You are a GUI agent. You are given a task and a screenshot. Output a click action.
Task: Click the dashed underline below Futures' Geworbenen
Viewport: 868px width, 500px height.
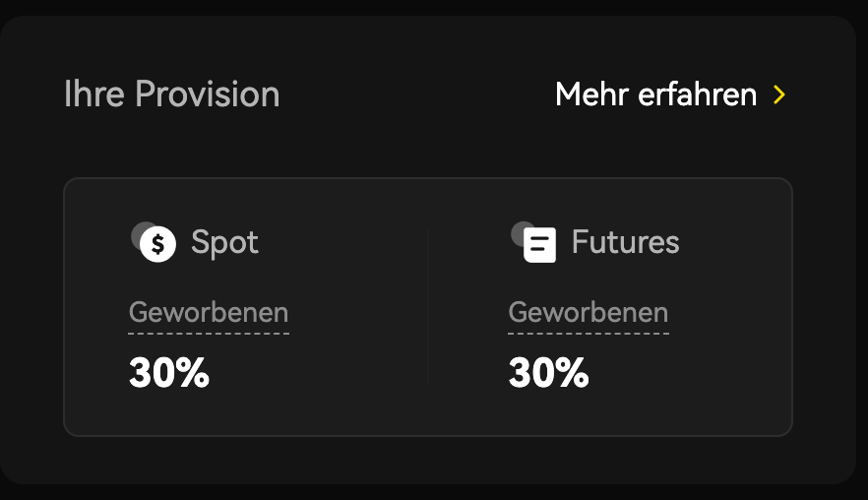pyautogui.click(x=588, y=334)
